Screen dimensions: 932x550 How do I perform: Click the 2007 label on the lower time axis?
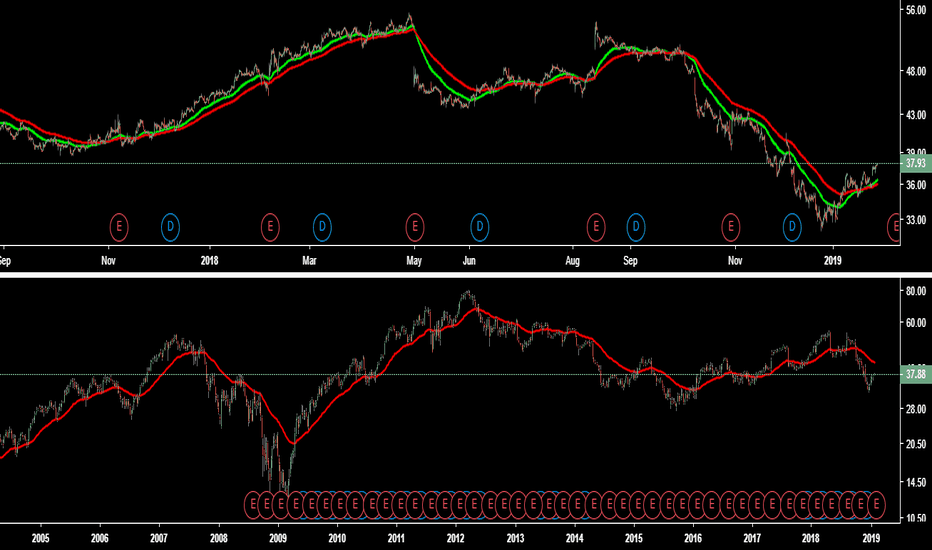[x=159, y=538]
